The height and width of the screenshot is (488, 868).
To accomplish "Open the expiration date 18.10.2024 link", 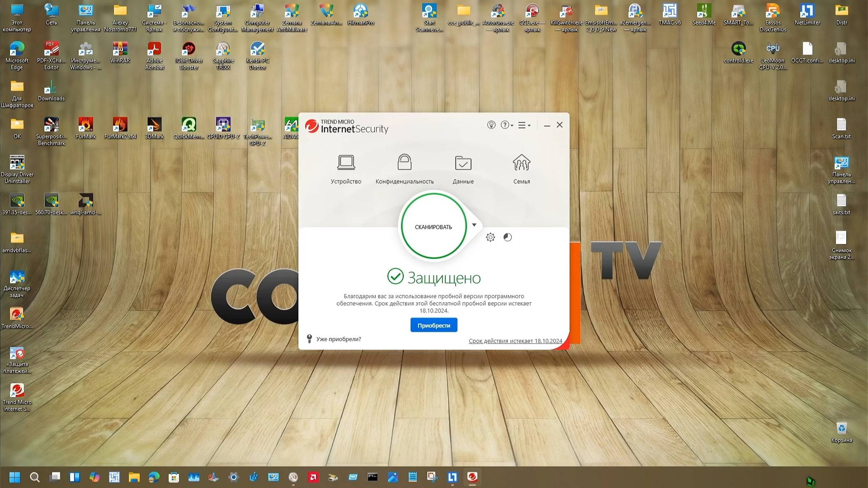I will [x=515, y=341].
